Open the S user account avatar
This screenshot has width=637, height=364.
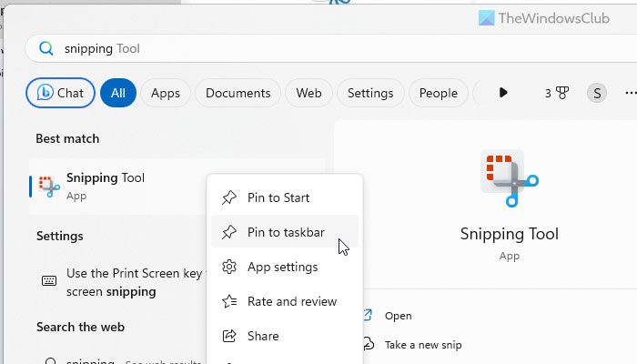tap(597, 93)
